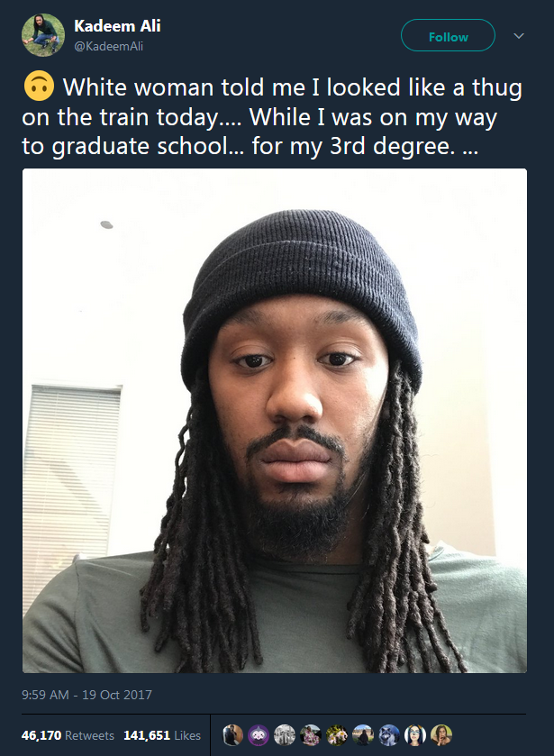
Task: Click the pink flowers liker avatar
Action: 337,735
